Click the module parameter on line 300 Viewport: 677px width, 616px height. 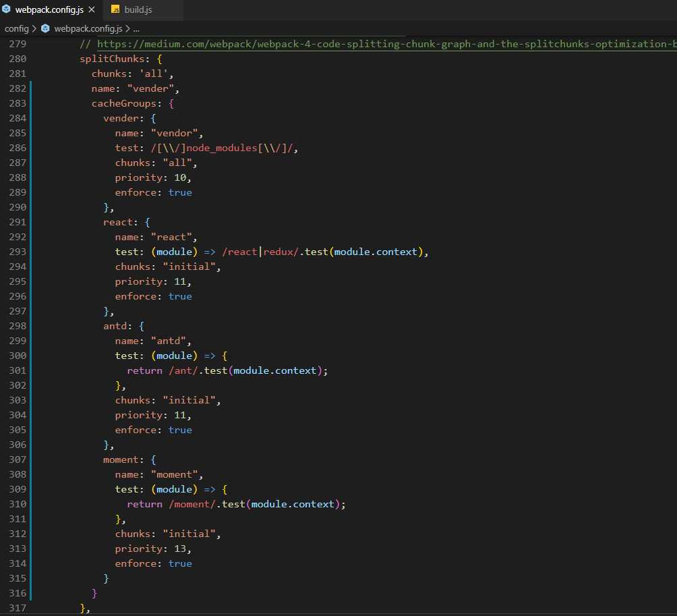tap(175, 356)
